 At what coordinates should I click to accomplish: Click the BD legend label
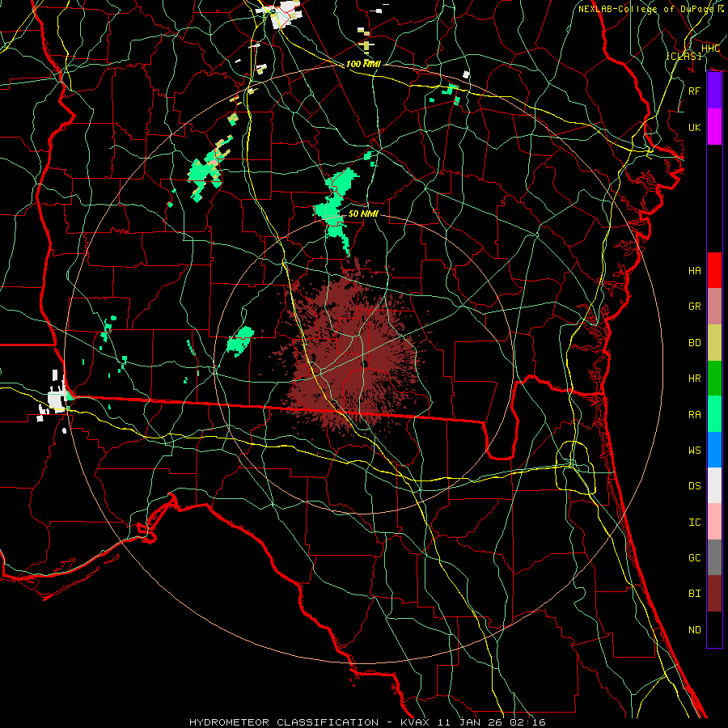coord(695,343)
